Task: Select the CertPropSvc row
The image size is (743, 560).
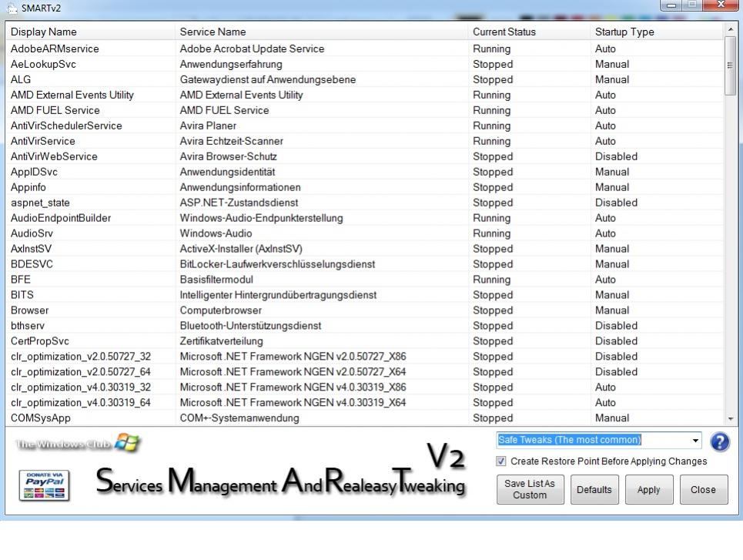Action: pyautogui.click(x=364, y=341)
